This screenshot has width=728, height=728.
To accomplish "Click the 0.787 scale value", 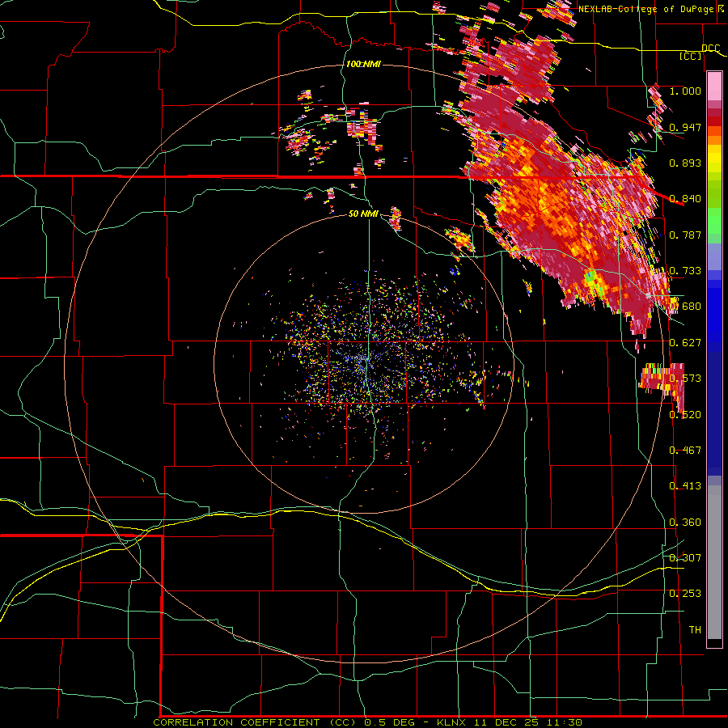I will point(685,235).
